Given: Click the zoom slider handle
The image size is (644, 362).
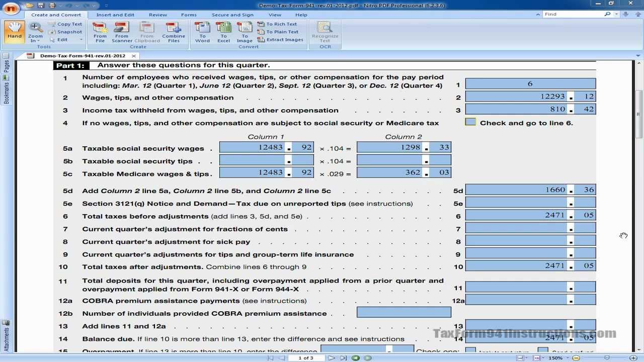Looking at the screenshot, I should tap(607, 358).
